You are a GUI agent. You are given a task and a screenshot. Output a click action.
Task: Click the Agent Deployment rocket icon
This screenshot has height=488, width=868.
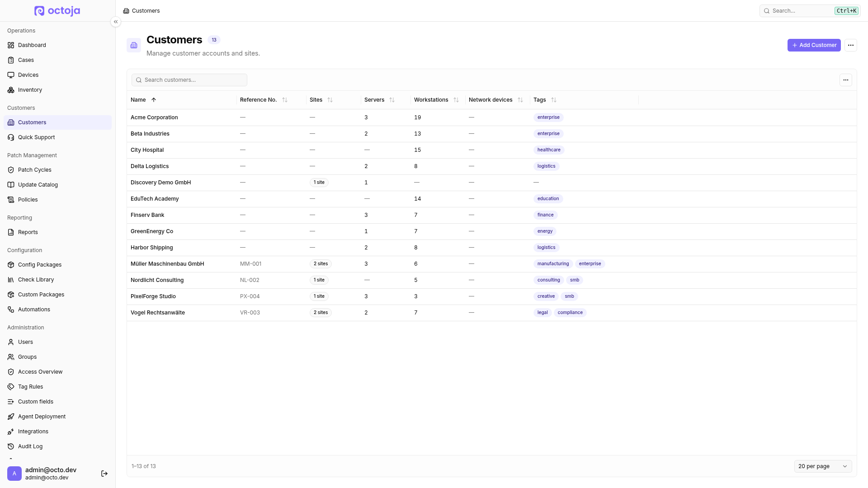point(11,417)
